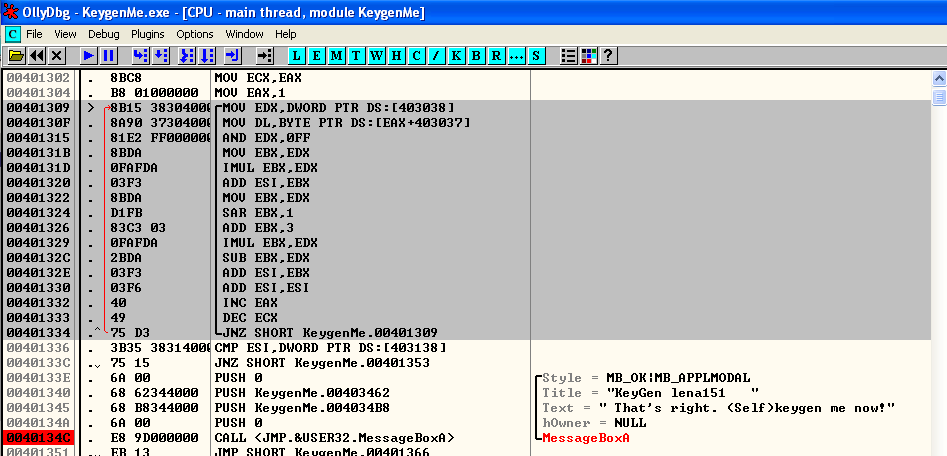
Task: Click the scrollbar up arrow
Action: tap(939, 78)
